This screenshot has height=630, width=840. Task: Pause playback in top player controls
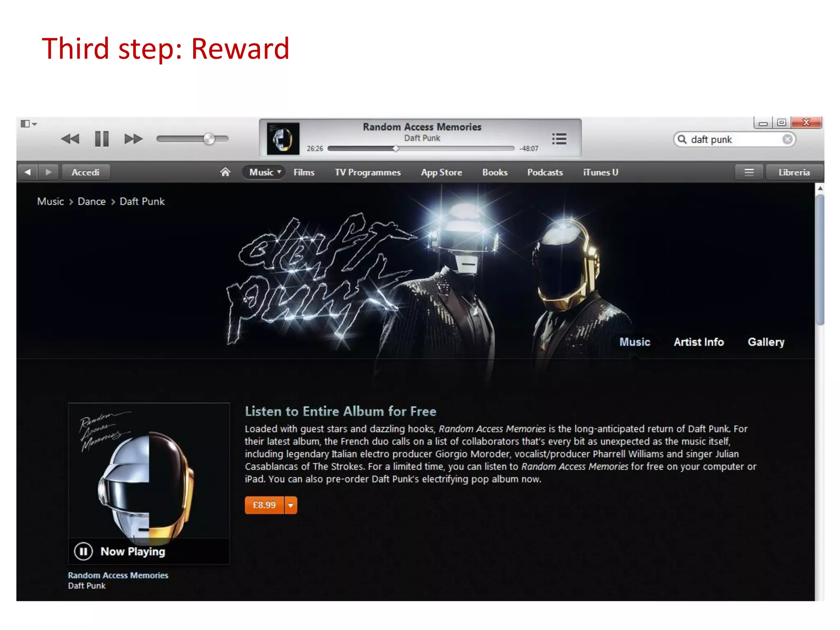102,139
